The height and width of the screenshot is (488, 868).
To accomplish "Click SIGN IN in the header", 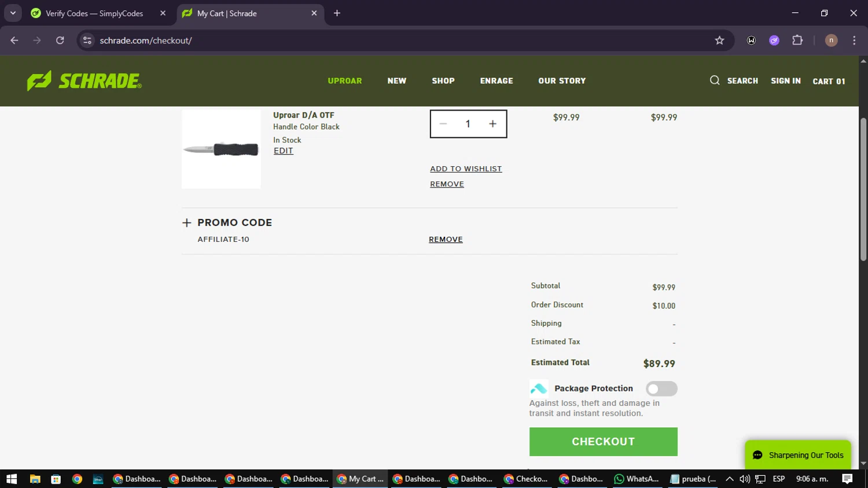I will 786,81.
